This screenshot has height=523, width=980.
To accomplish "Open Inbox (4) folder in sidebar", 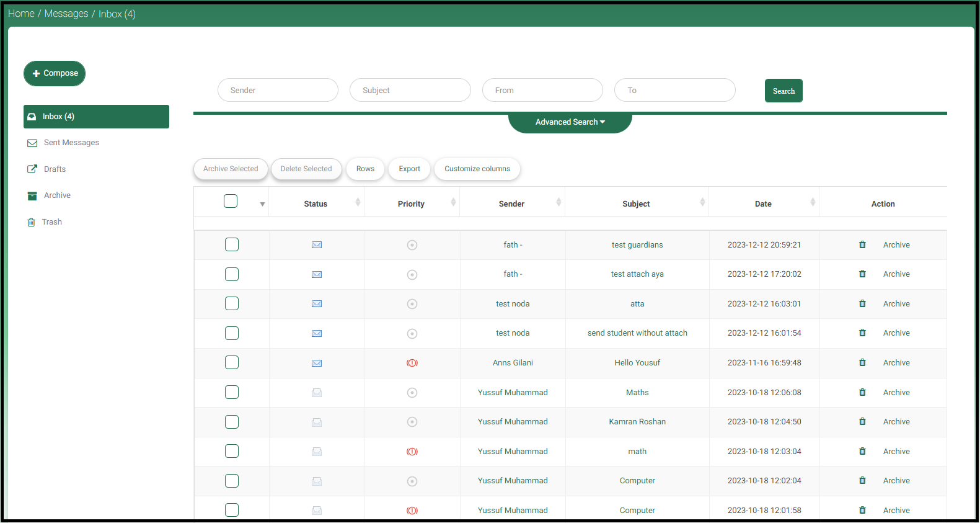I will pos(96,117).
